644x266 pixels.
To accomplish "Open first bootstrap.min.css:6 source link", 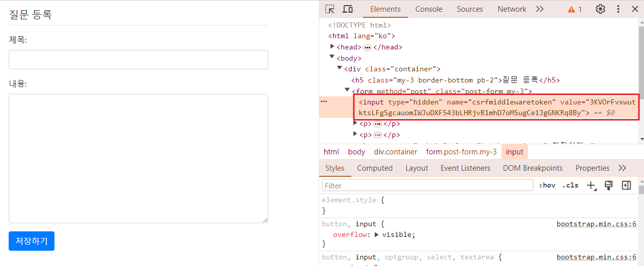I will tap(597, 224).
